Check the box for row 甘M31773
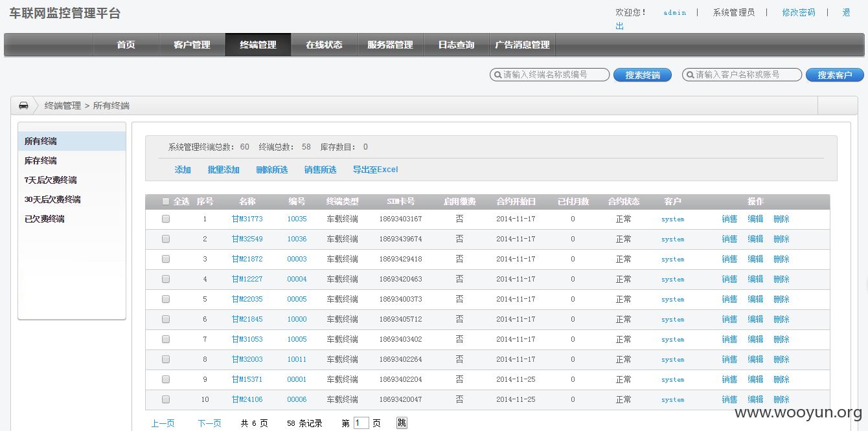Viewport: 868px width, 431px height. [x=166, y=219]
